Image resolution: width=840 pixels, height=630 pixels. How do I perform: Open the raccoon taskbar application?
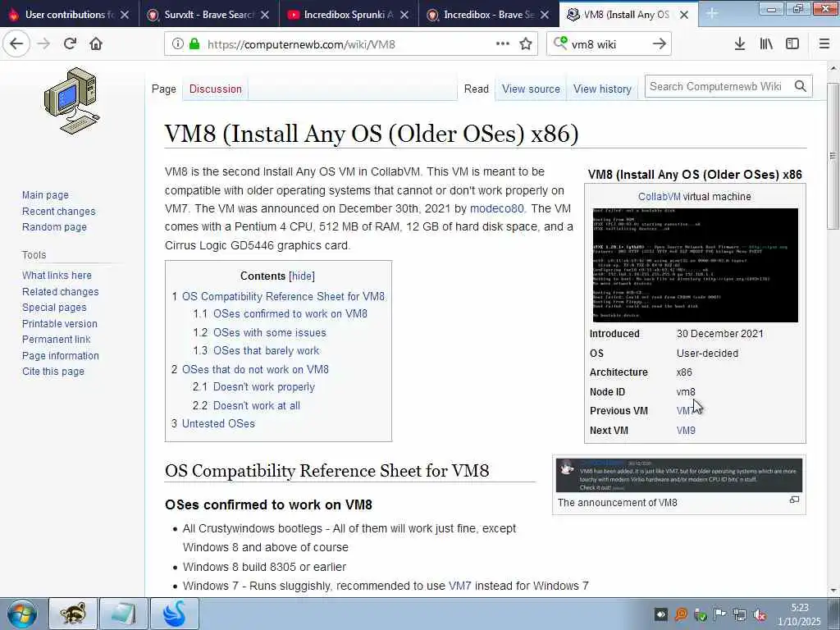pyautogui.click(x=73, y=614)
